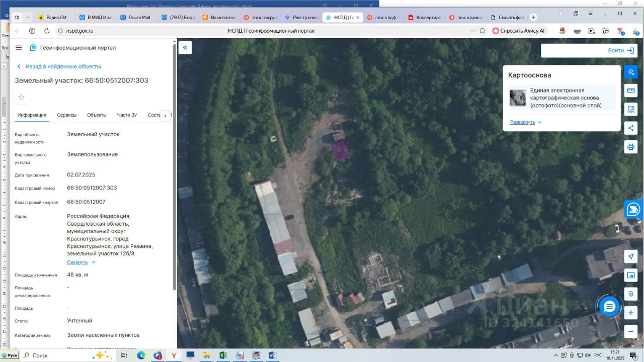This screenshot has width=644, height=362.
Task: Switch to the Части ЗУ tab
Action: (x=127, y=115)
